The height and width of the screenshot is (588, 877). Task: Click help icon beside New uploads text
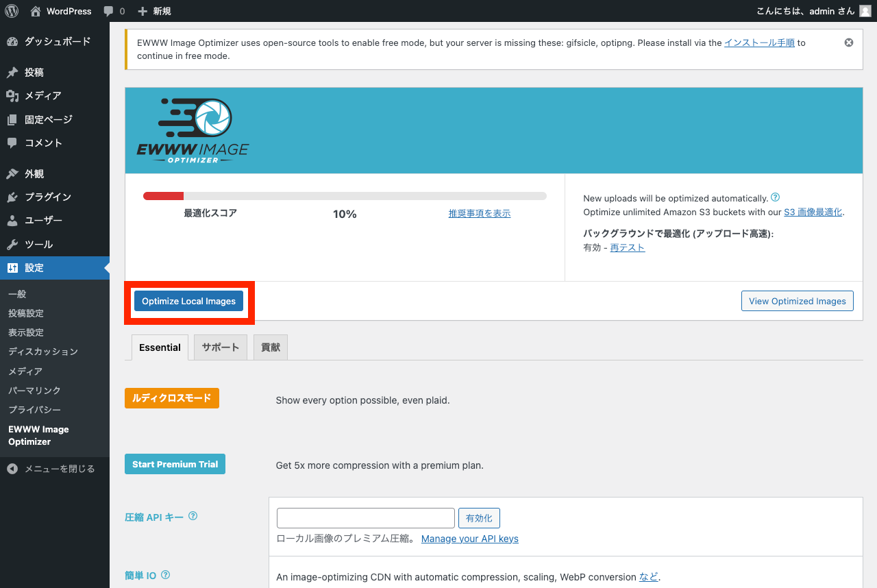776,197
